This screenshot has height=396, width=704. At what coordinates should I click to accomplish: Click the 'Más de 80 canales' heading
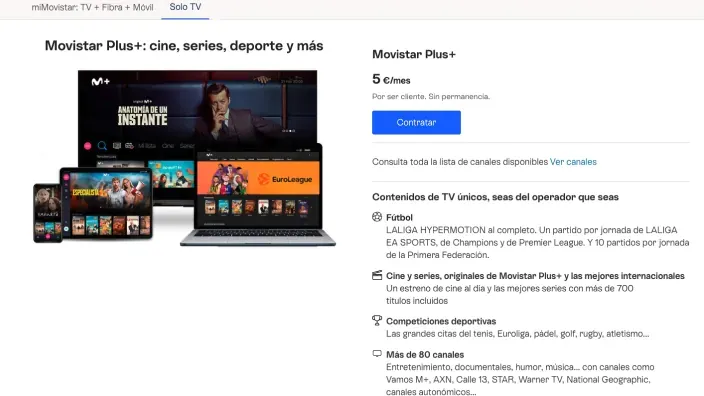425,354
